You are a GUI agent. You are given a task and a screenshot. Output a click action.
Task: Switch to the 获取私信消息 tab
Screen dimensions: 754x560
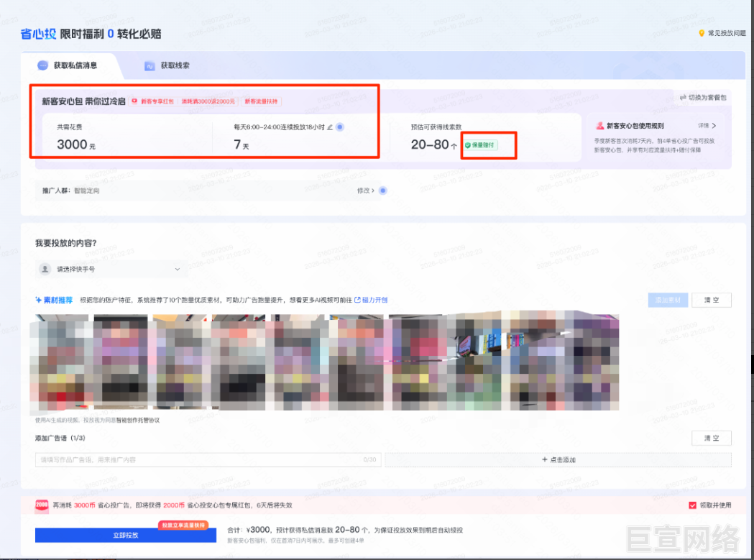click(68, 65)
